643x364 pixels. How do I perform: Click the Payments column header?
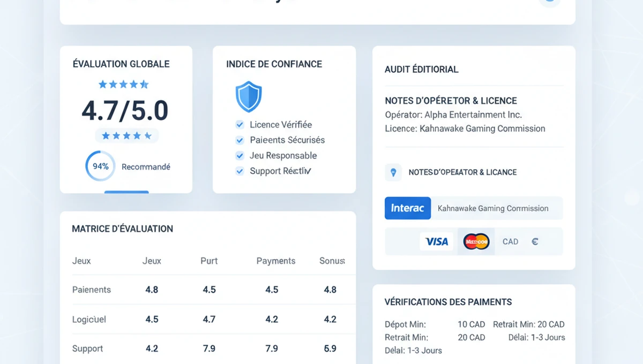pyautogui.click(x=276, y=261)
